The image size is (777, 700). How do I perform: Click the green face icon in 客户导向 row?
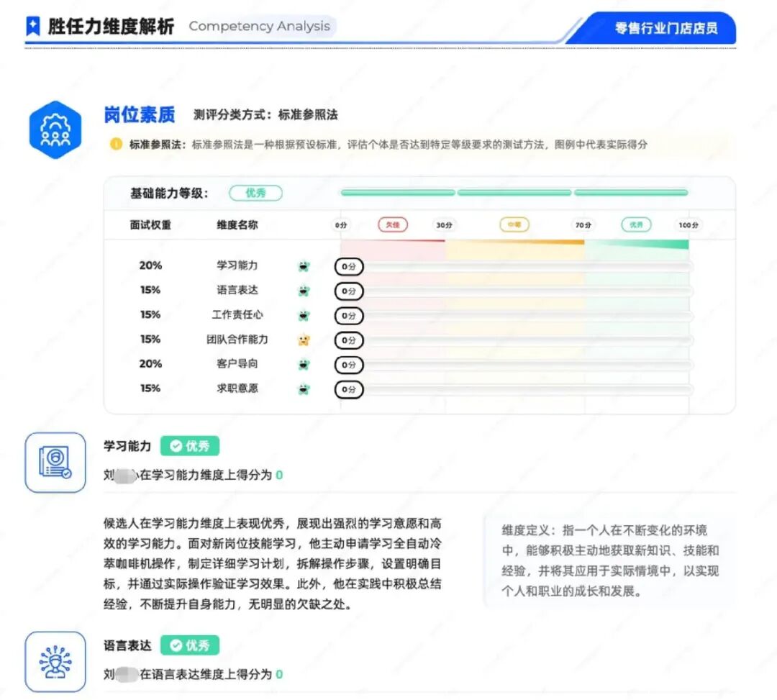click(304, 365)
